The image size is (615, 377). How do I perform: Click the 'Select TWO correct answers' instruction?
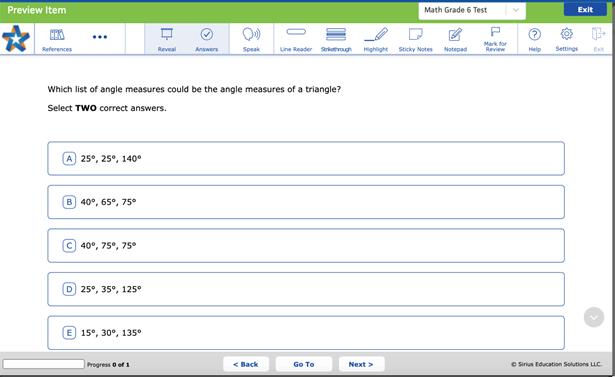coord(107,108)
